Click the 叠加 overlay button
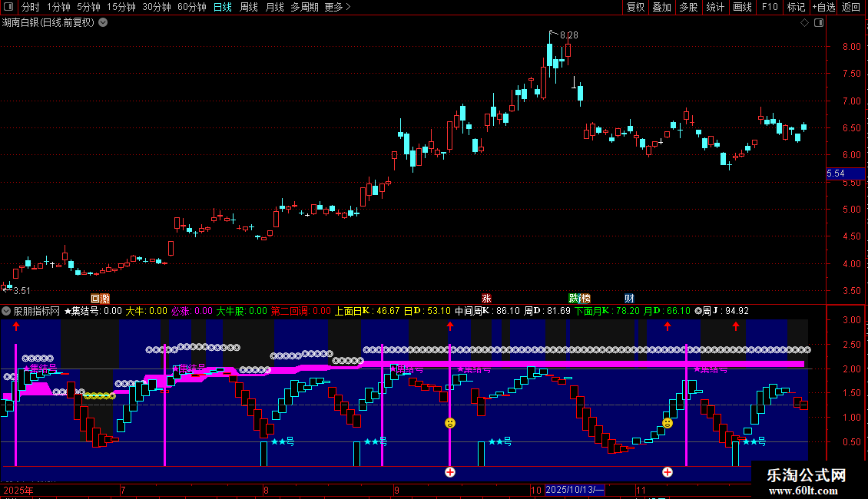 [661, 7]
